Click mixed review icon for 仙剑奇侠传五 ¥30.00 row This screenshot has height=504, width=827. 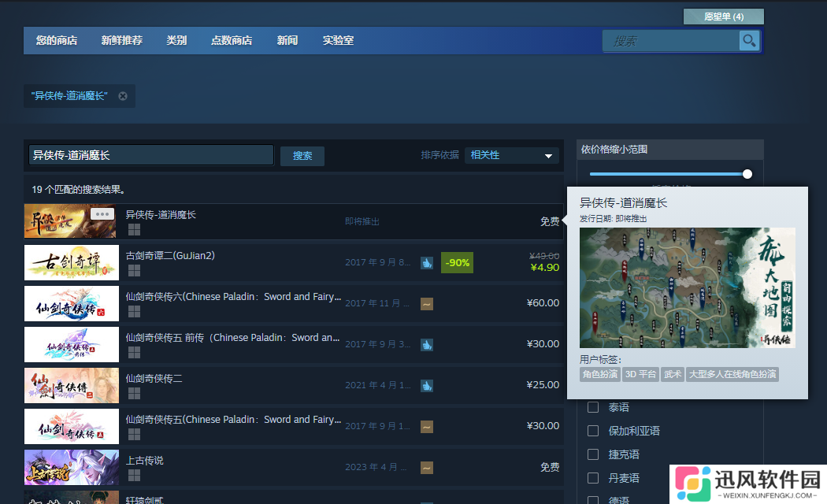tap(427, 427)
